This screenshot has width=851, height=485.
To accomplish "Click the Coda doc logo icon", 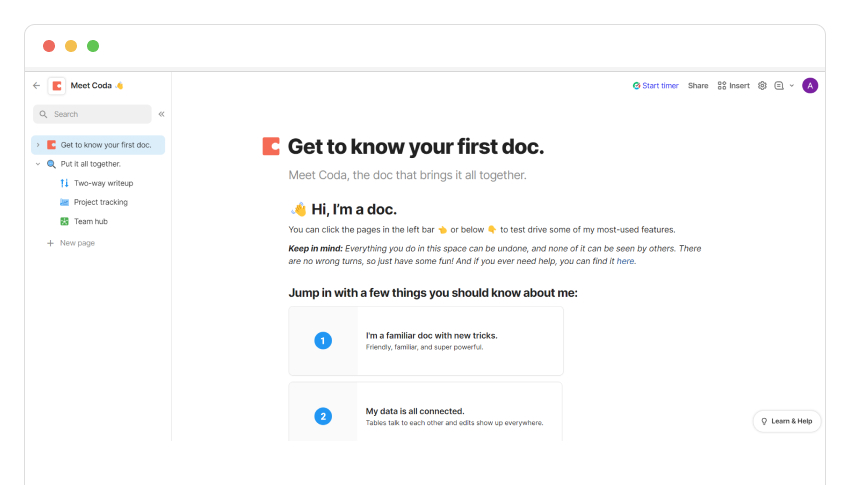I will 56,86.
